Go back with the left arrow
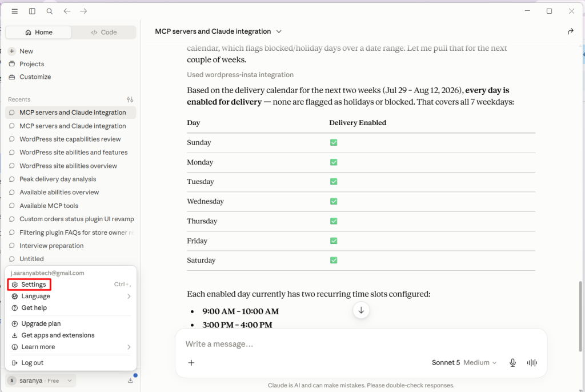The image size is (585, 392). (67, 11)
